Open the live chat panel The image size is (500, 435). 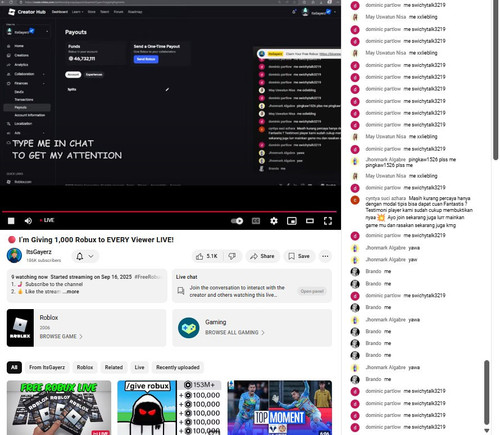point(312,291)
